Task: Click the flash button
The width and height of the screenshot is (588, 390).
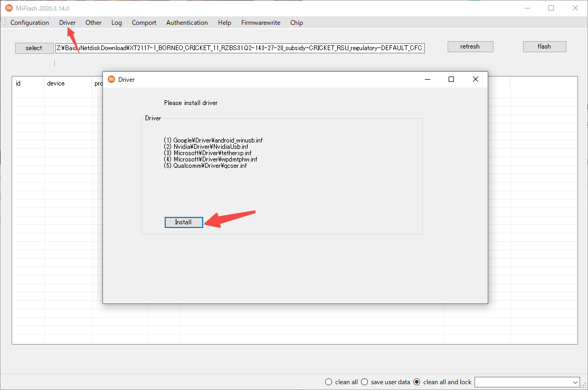Action: pos(545,46)
